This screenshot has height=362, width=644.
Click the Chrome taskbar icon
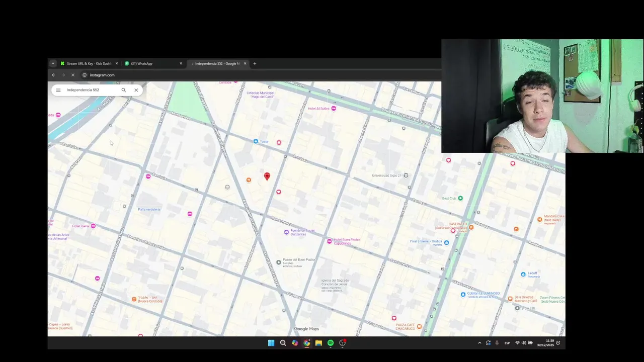[x=307, y=343]
